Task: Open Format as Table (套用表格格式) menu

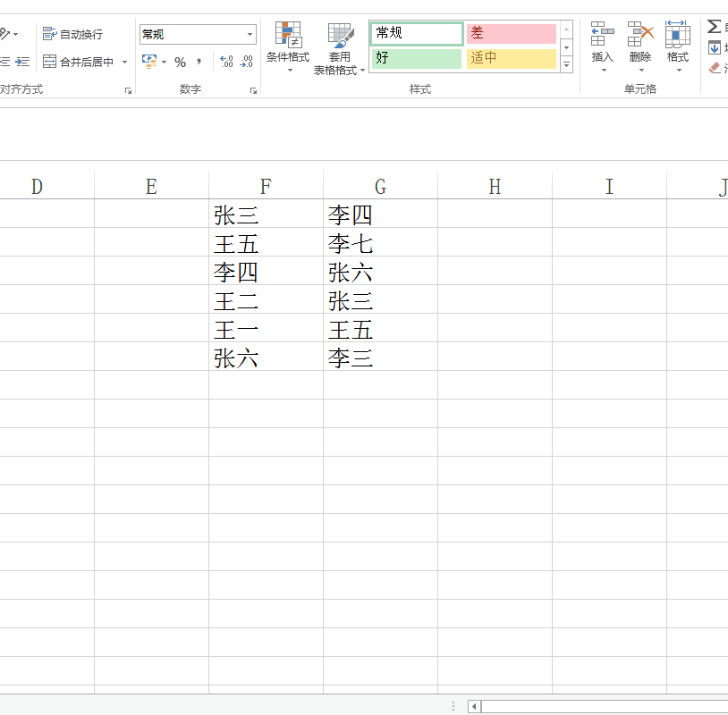Action: coord(339,48)
